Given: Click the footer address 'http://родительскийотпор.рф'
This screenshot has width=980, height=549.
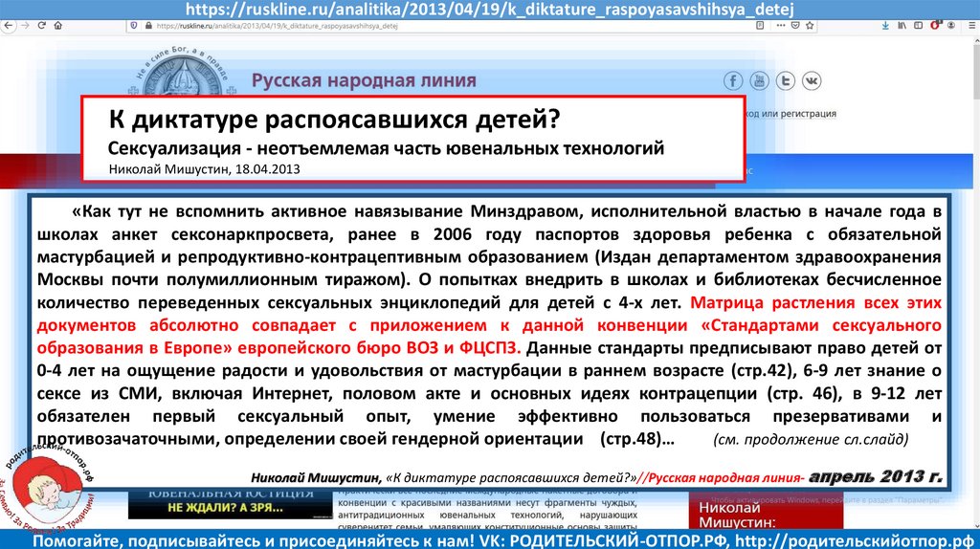Looking at the screenshot, I should point(854,540).
